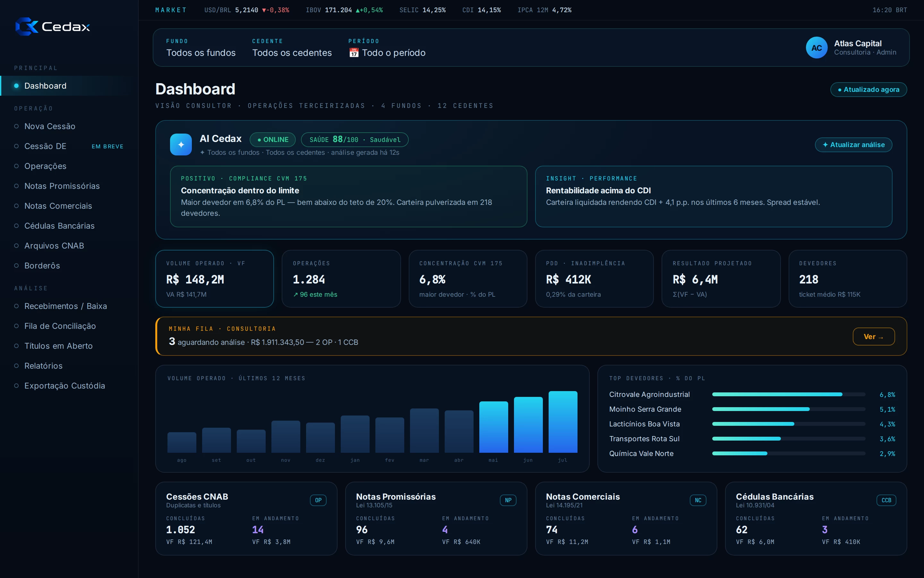Open Nova Cessão in the sidebar

(x=69, y=126)
